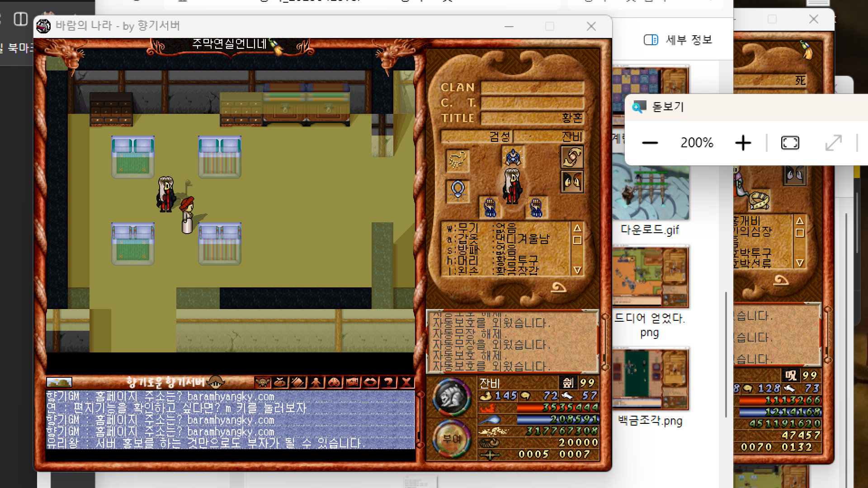Click the lips chat icon in toolbar

coord(370,382)
